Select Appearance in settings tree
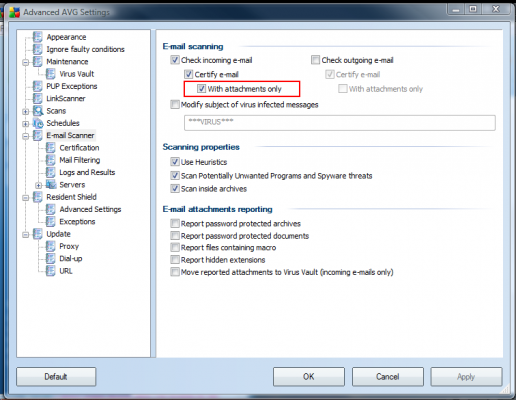This screenshot has width=516, height=400. click(x=66, y=37)
